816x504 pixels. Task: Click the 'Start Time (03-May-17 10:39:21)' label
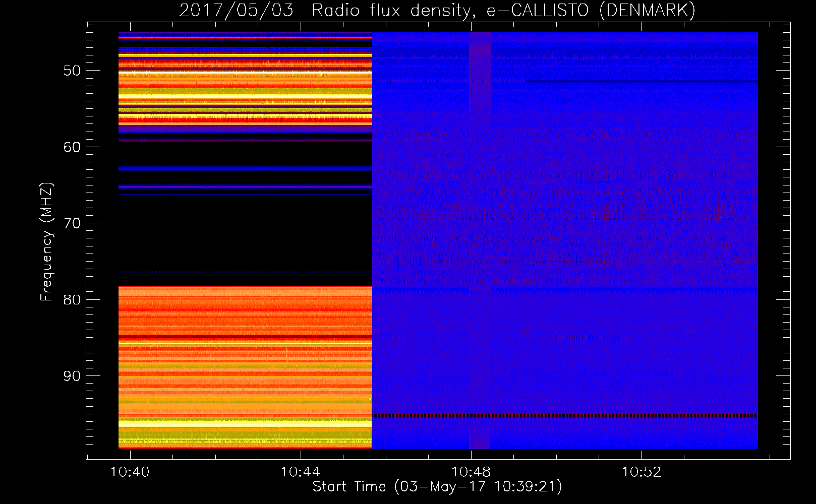pos(437,487)
